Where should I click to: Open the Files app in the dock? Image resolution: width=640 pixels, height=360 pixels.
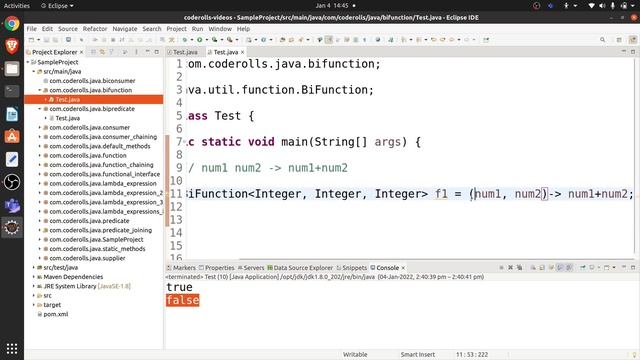(12, 69)
